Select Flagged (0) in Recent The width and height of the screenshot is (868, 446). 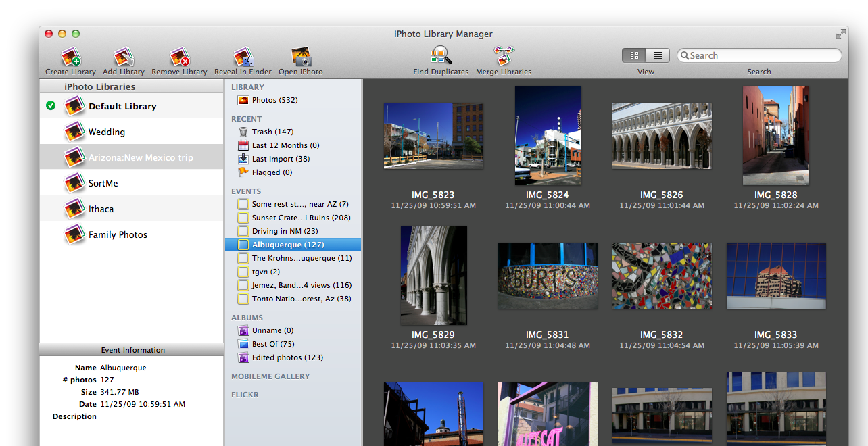click(x=272, y=172)
